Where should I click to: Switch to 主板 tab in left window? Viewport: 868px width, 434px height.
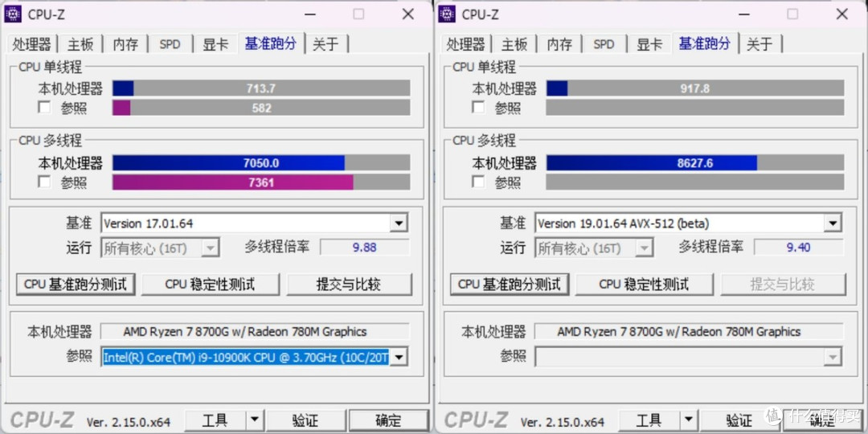pyautogui.click(x=80, y=44)
